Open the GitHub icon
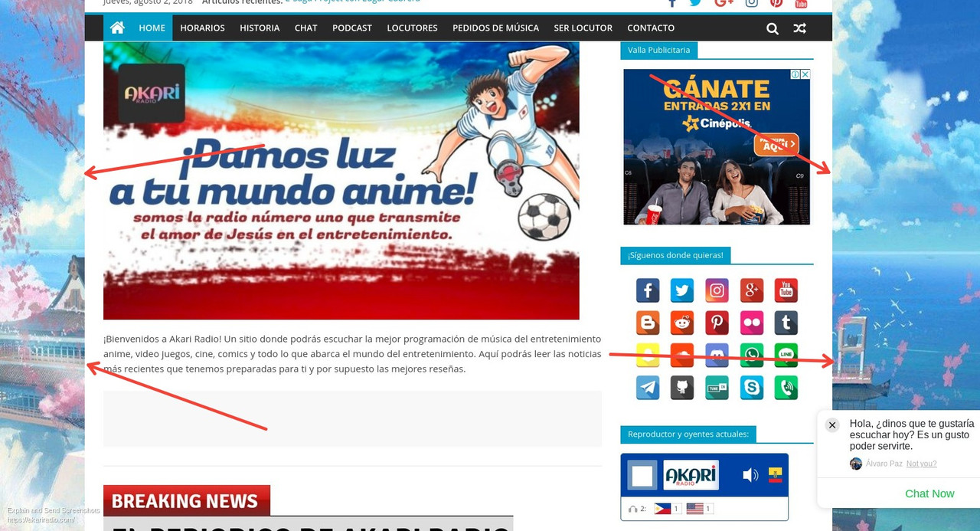 (682, 388)
